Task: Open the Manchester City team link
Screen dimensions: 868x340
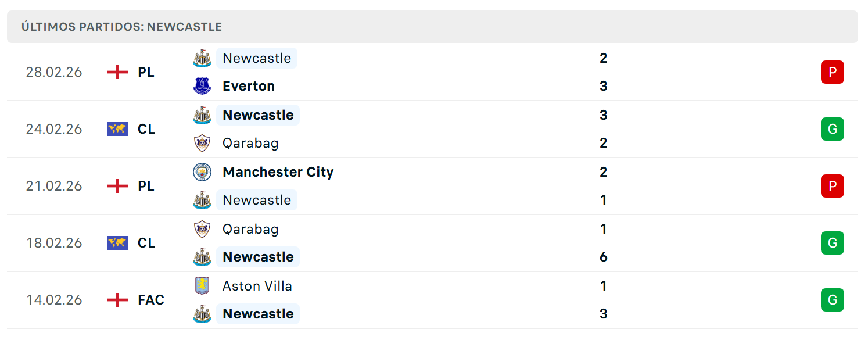Action: pyautogui.click(x=278, y=172)
